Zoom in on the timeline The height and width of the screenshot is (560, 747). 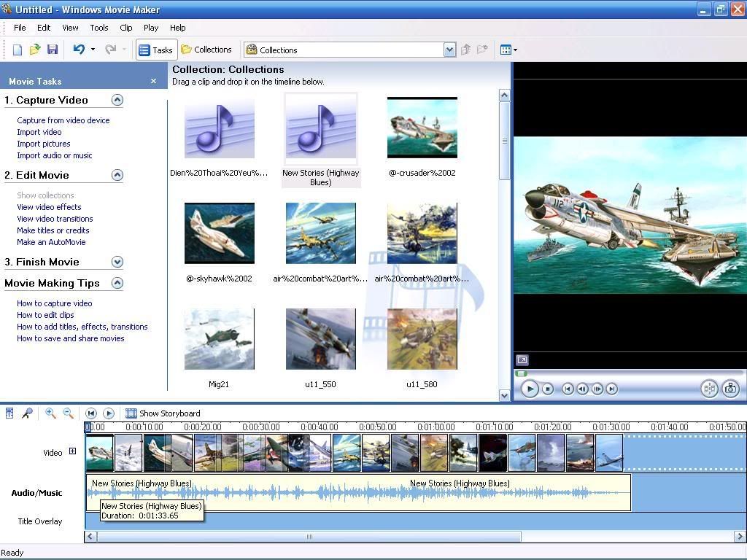coord(50,413)
